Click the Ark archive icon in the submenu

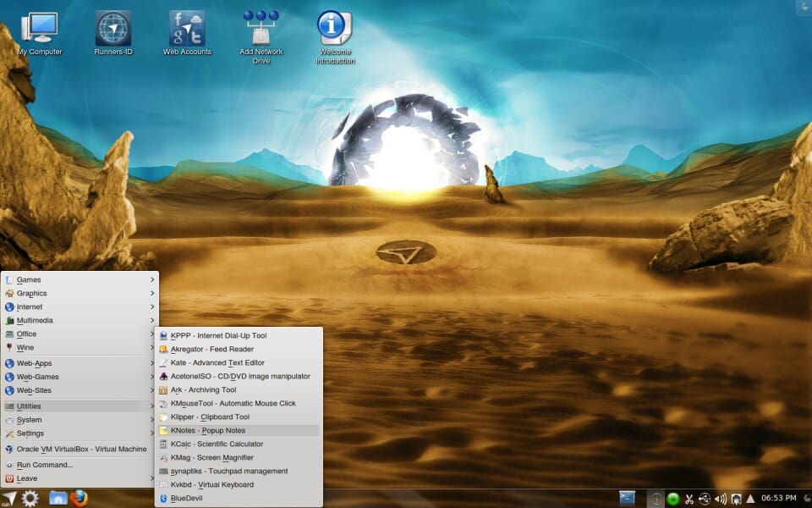(163, 389)
